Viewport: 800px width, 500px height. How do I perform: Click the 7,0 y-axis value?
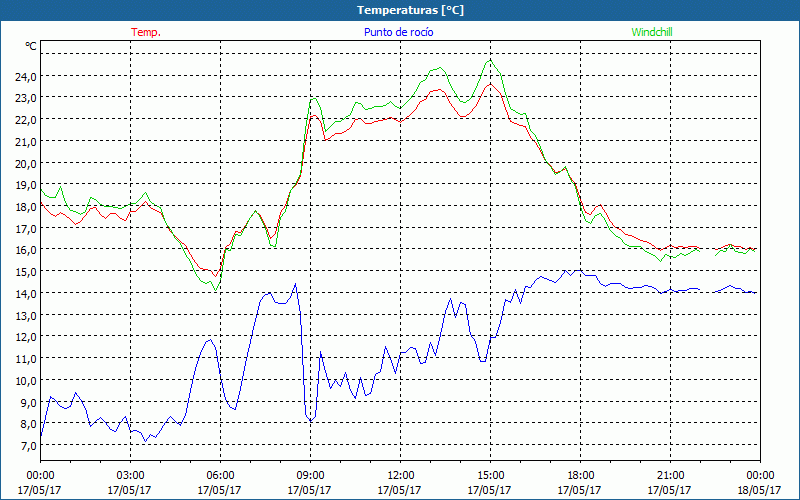(29, 446)
